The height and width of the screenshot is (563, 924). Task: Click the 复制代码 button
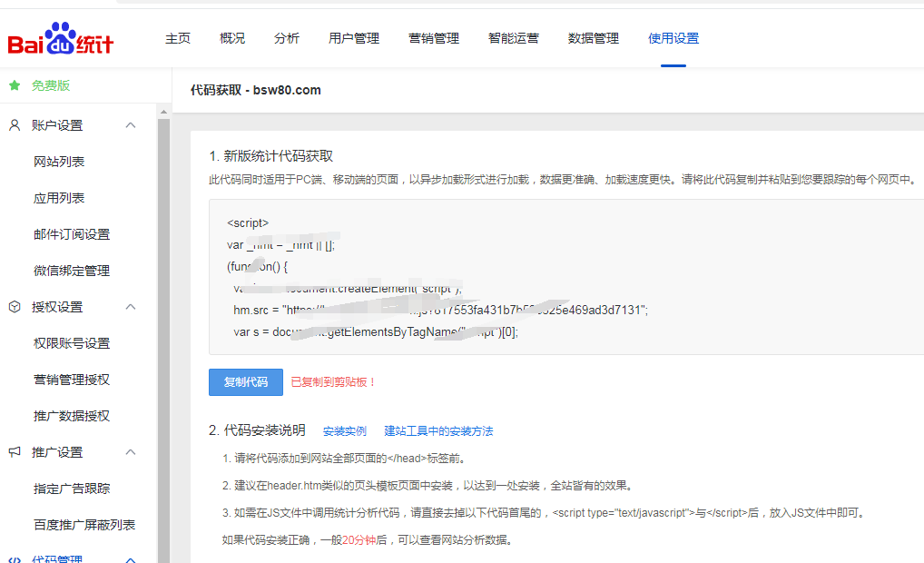(x=246, y=382)
